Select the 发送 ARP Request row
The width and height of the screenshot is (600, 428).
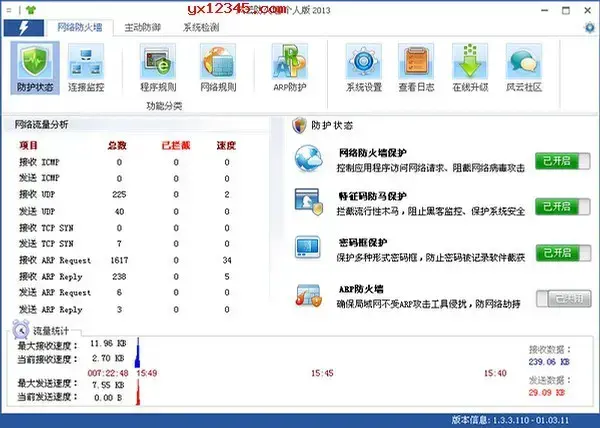(128, 293)
